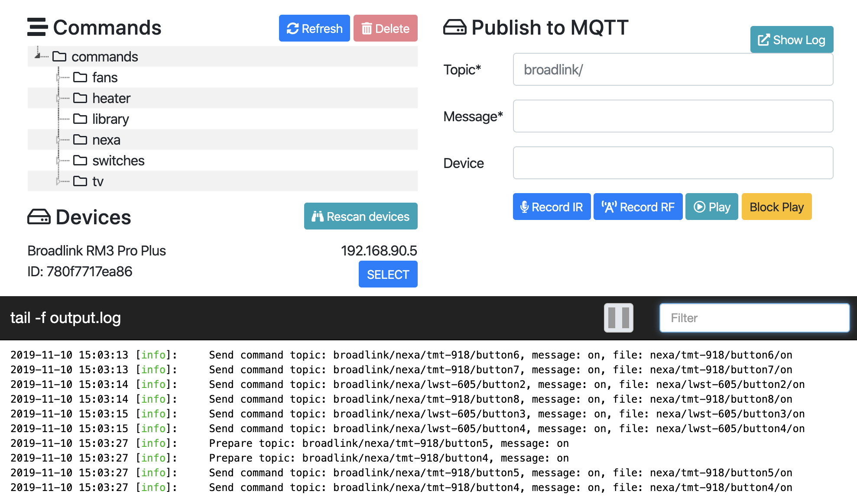Select the library folder

(x=110, y=119)
